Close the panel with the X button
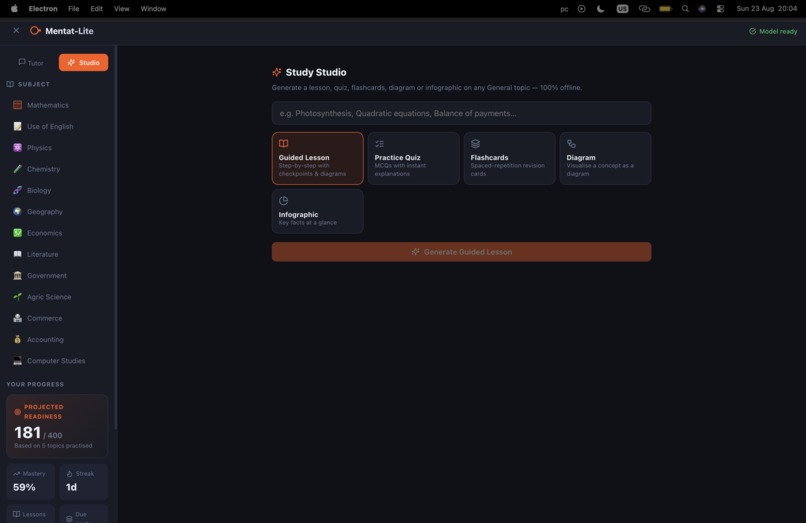Viewport: 806px width, 523px height. click(16, 31)
